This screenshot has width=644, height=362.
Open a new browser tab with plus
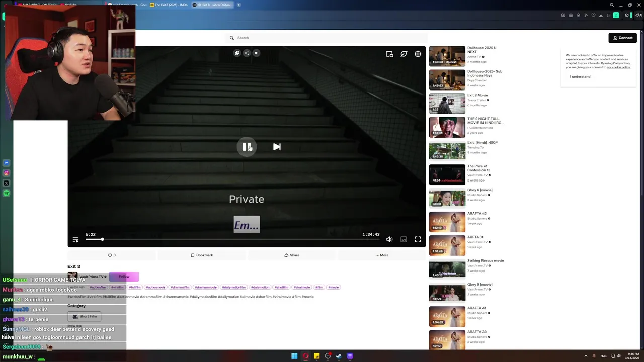click(x=239, y=5)
